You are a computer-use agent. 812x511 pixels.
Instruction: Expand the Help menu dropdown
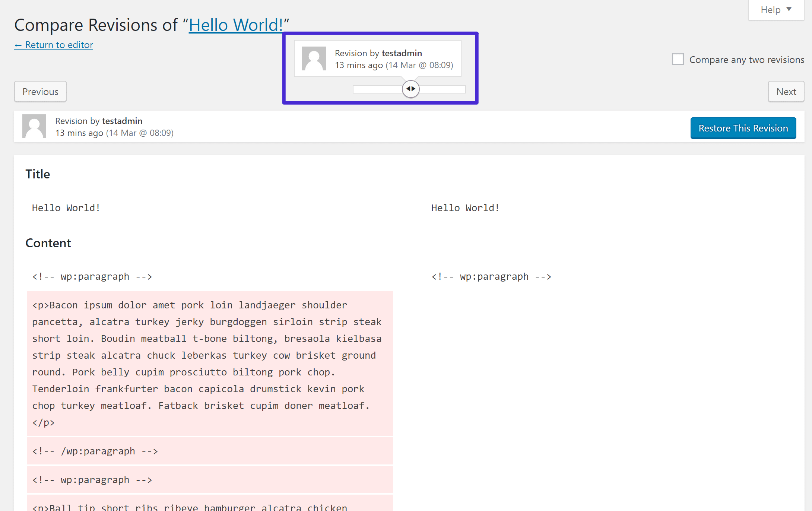[775, 9]
